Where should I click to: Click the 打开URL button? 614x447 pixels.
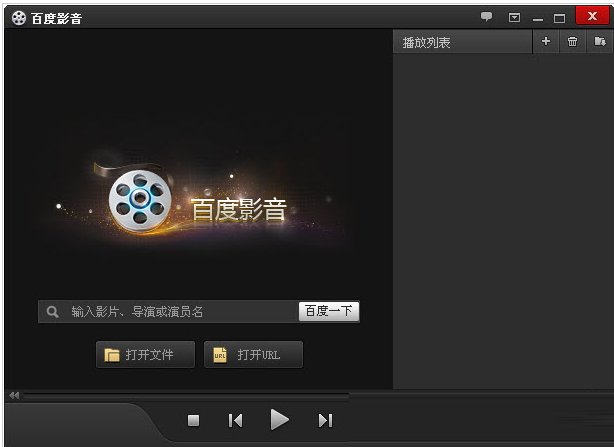[253, 355]
